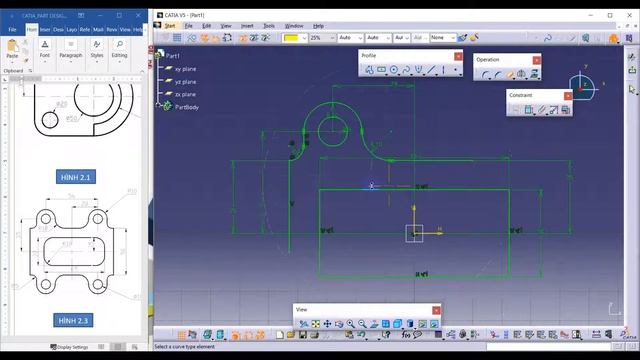The image size is (640, 360).
Task: Select xy plane in the tree
Action: (x=185, y=69)
